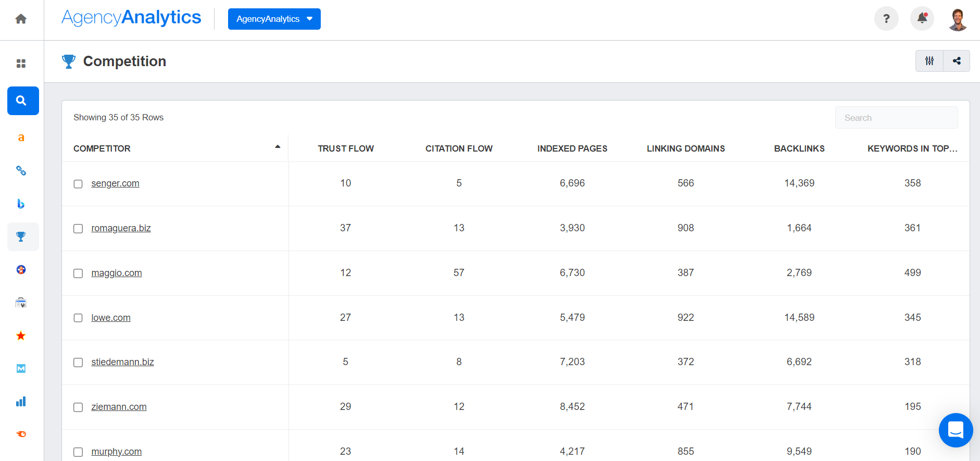The height and width of the screenshot is (461, 980).
Task: Sort by the Backlinks column header
Action: (x=799, y=148)
